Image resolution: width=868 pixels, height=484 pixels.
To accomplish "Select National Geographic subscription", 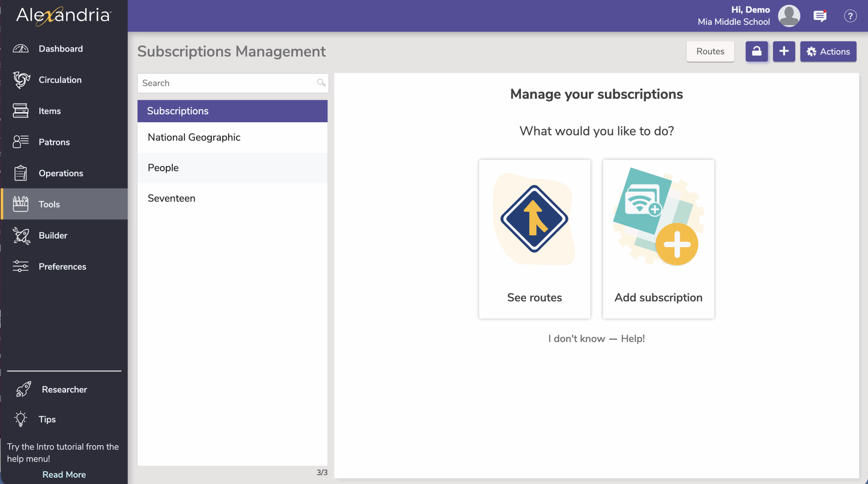I will pyautogui.click(x=194, y=137).
